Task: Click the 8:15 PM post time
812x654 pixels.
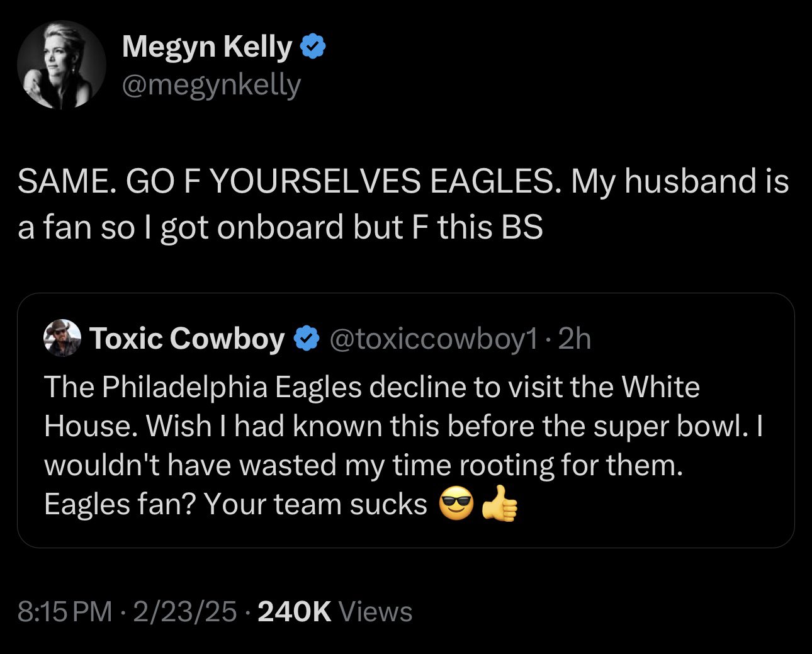Action: [x=65, y=612]
